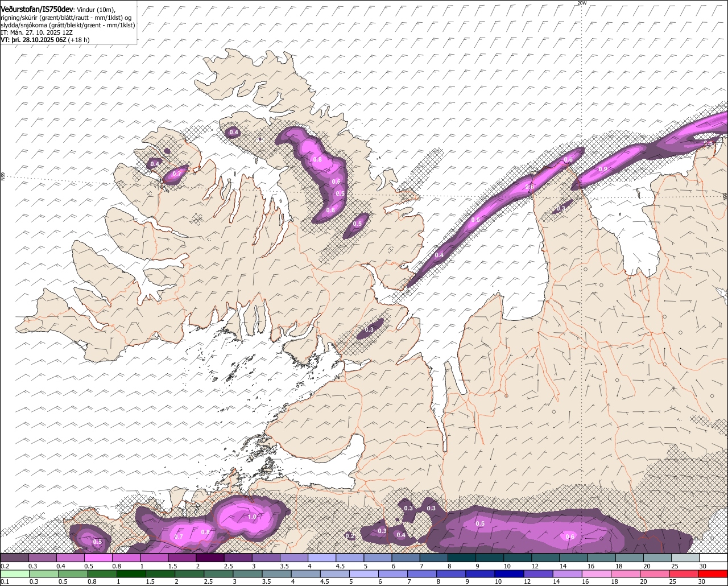Click the red-pink 25 swatch in lower legend row
Viewport: 728px width, 586px height.
pyautogui.click(x=684, y=573)
